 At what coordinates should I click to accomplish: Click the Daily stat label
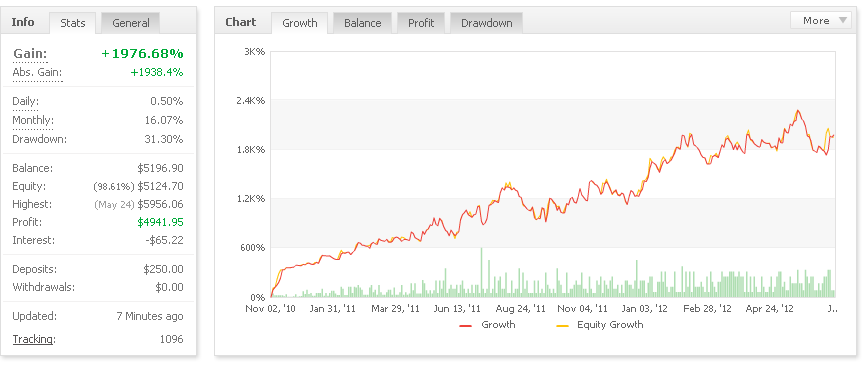tap(26, 102)
